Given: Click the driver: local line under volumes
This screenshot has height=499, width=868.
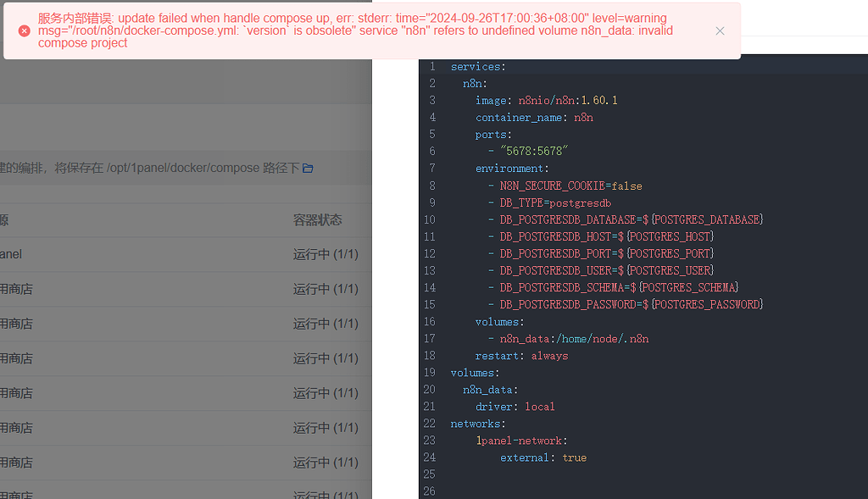Looking at the screenshot, I should (516, 406).
